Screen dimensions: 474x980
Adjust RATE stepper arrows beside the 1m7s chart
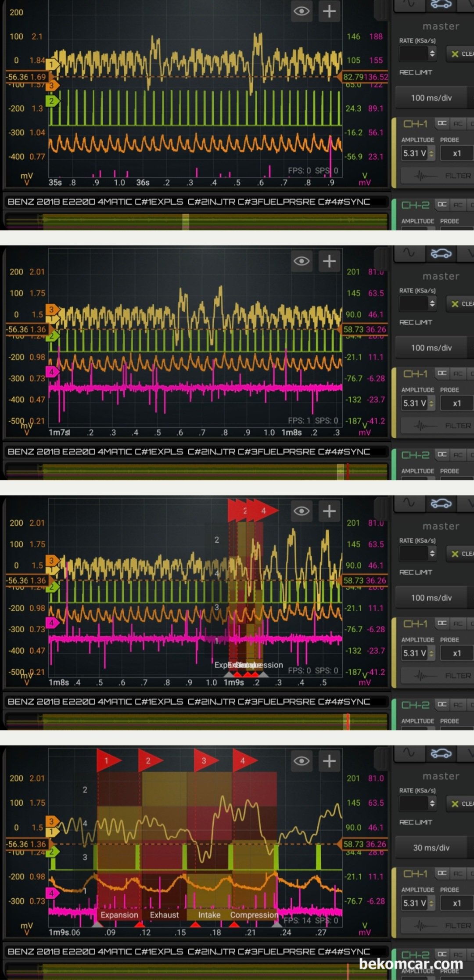pyautogui.click(x=432, y=303)
